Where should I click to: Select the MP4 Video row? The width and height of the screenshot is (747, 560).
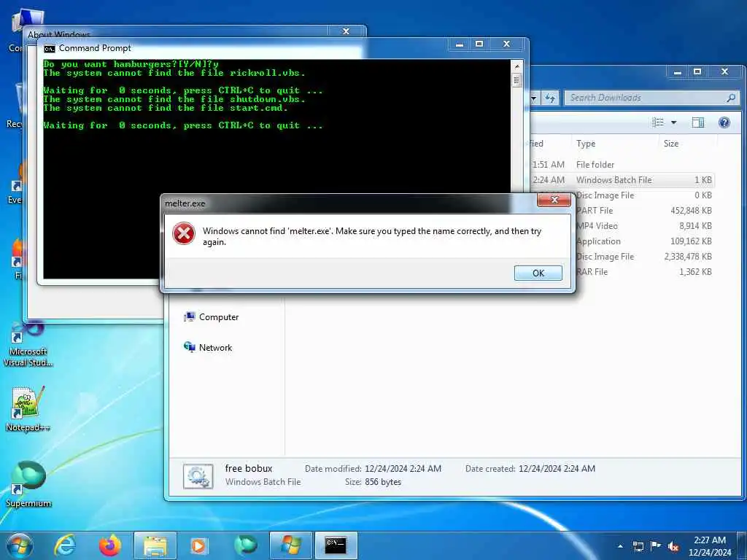[x=644, y=226]
